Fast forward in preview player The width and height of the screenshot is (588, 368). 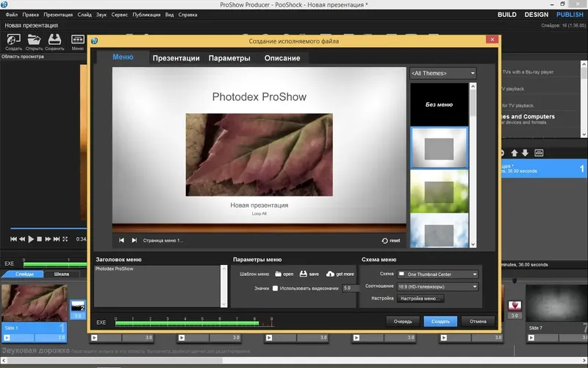48,239
